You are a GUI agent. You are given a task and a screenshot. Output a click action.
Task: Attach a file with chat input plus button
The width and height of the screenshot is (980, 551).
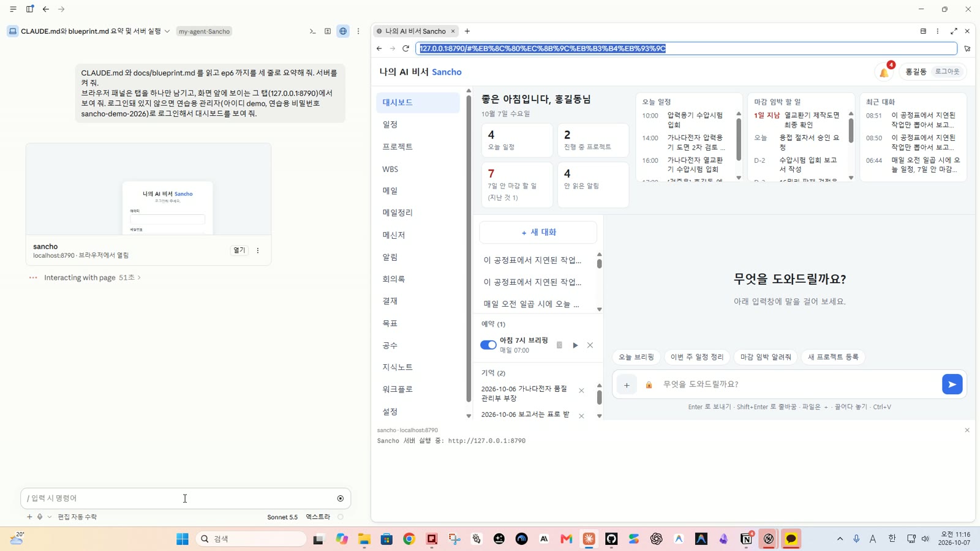(x=627, y=385)
